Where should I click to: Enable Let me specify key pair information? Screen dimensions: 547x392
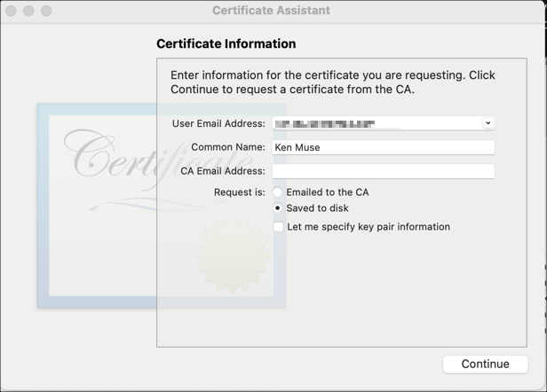(279, 227)
